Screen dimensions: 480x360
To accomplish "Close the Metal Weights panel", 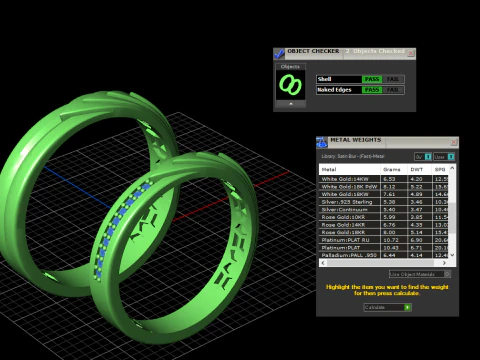I will coord(454,142).
